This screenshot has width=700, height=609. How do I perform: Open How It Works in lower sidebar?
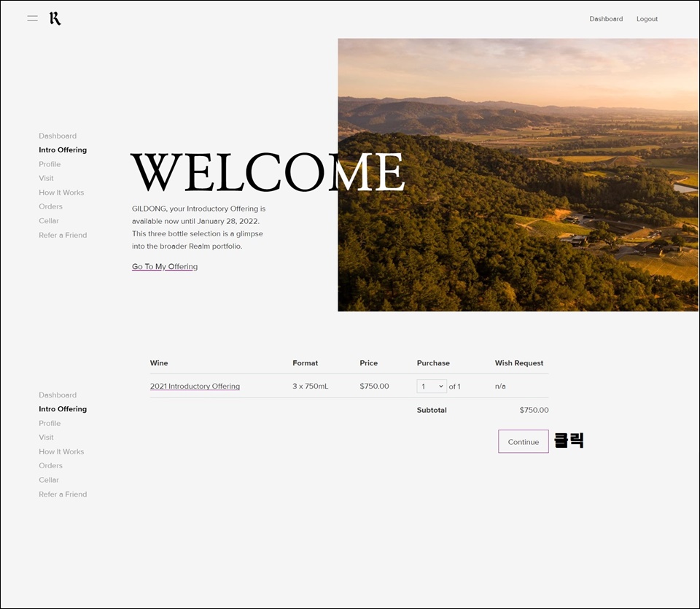tap(61, 452)
